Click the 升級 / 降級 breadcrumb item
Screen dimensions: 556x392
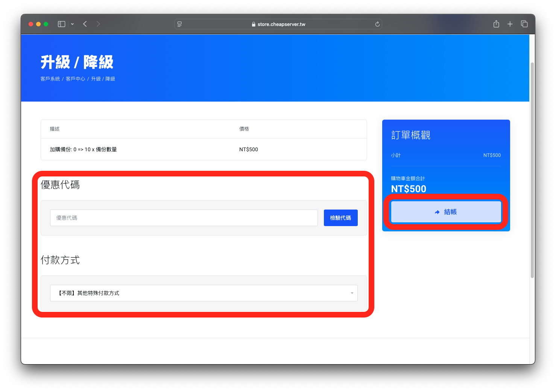tap(103, 79)
